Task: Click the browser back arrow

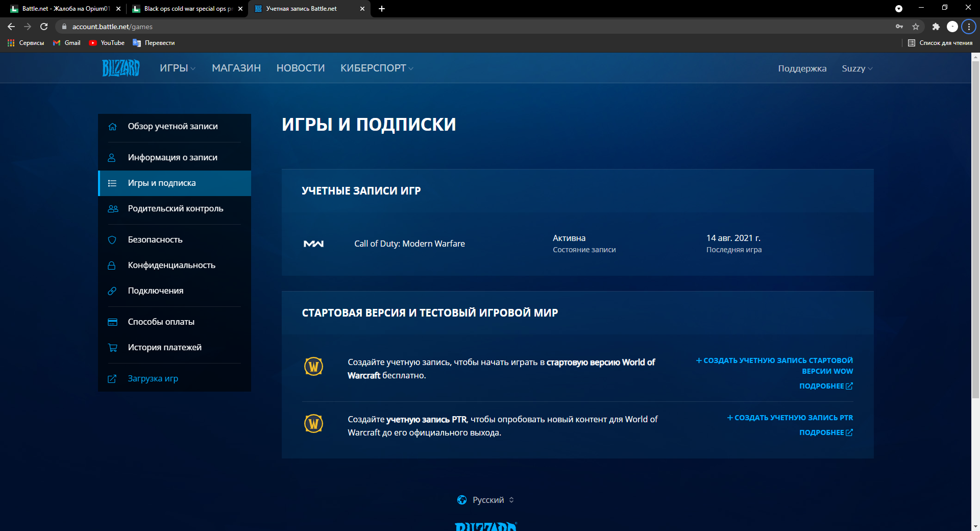Action: 11,27
